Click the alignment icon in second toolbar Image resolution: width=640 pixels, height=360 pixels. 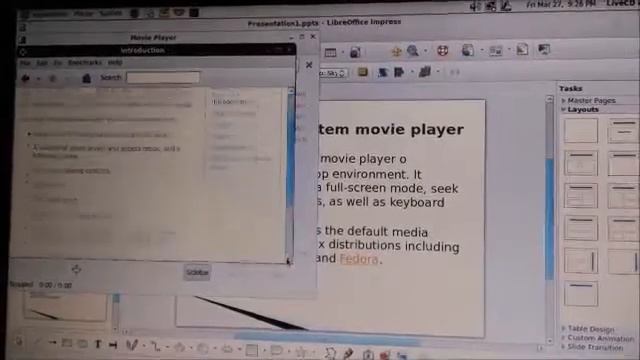pos(398,72)
